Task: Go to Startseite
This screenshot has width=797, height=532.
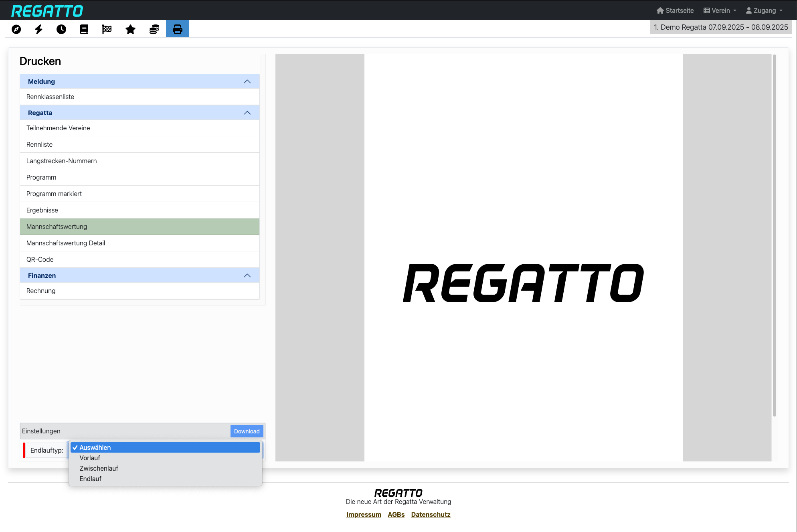Action: pyautogui.click(x=675, y=10)
